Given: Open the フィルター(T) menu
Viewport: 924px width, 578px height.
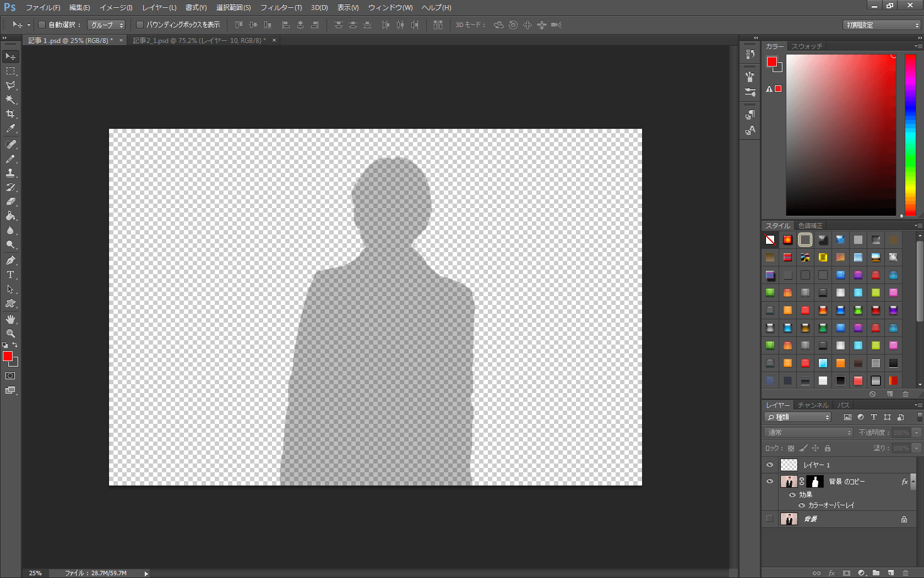Looking at the screenshot, I should (281, 8).
